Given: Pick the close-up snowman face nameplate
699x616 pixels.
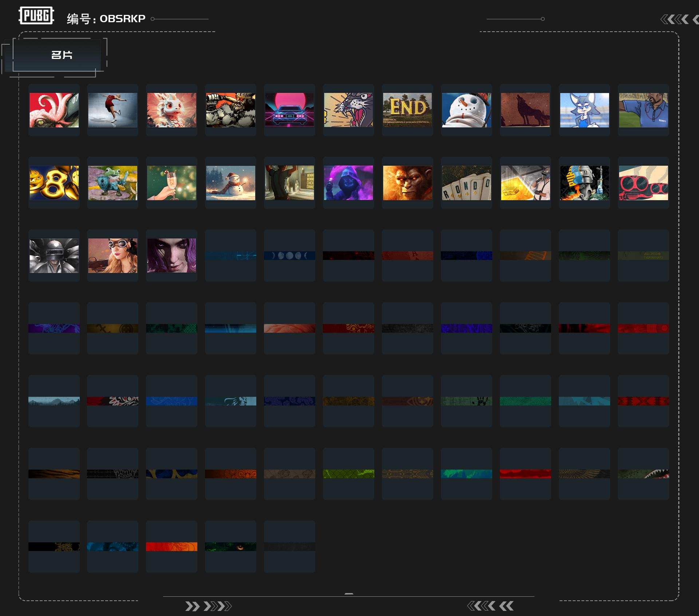Looking at the screenshot, I should pyautogui.click(x=466, y=110).
